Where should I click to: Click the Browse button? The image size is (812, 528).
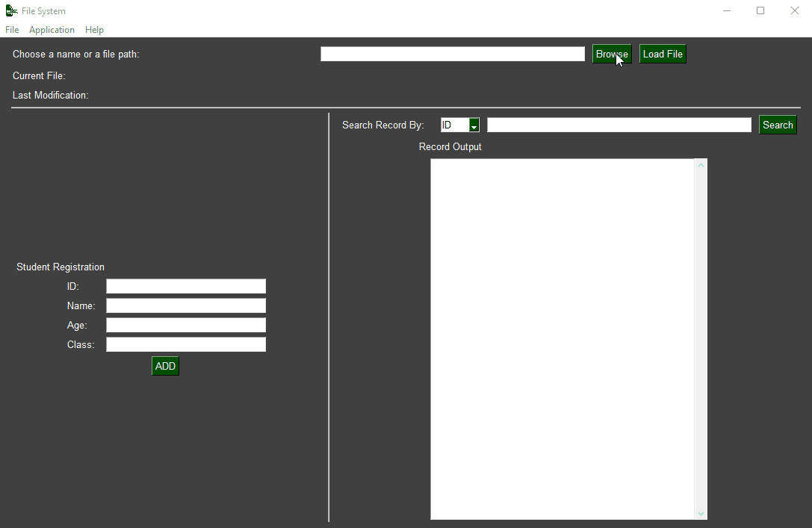[612, 53]
